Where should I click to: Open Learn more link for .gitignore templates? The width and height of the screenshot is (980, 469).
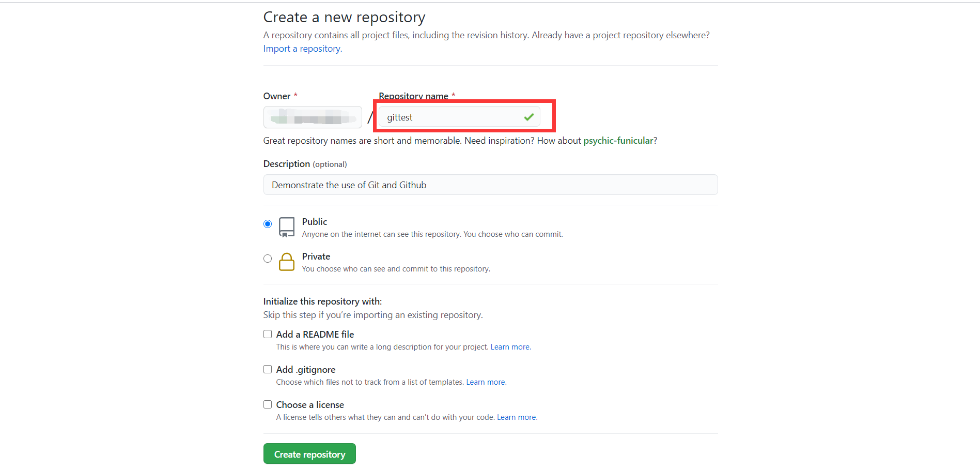[x=486, y=382]
